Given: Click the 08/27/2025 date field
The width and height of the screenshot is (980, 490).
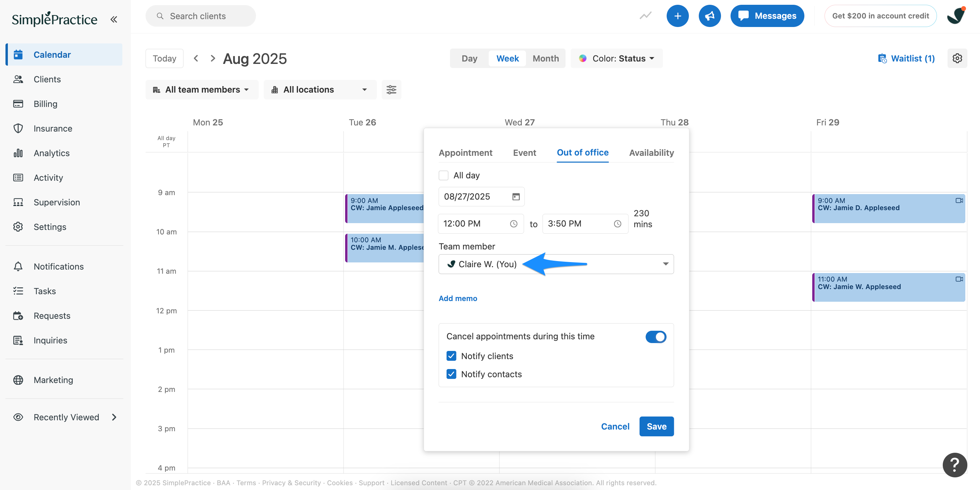Looking at the screenshot, I should tap(481, 197).
